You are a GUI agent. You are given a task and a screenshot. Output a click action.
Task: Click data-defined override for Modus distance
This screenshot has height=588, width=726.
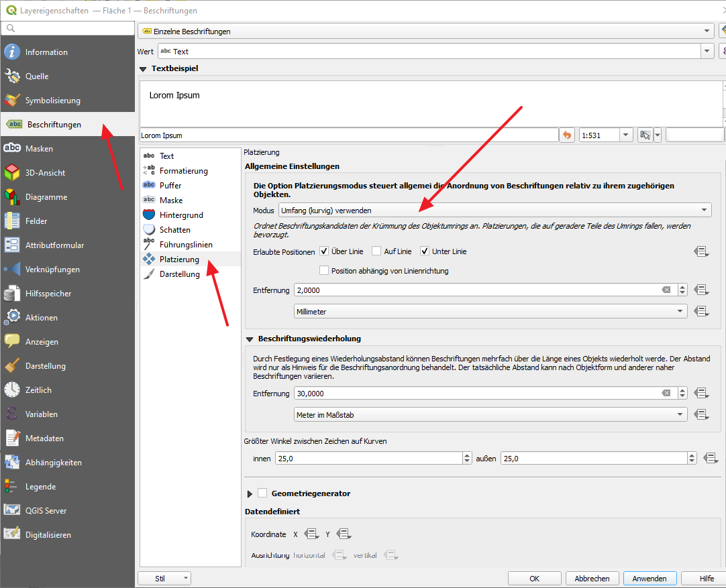tap(701, 290)
